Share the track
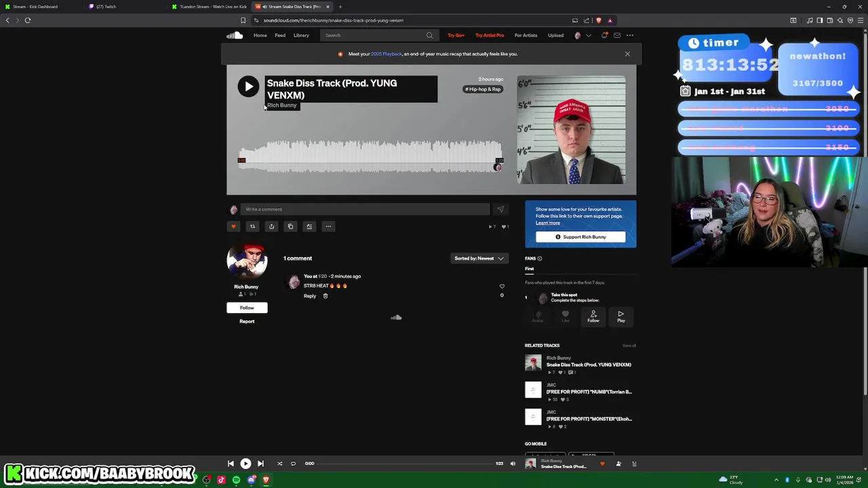Image resolution: width=868 pixels, height=488 pixels. [x=271, y=226]
